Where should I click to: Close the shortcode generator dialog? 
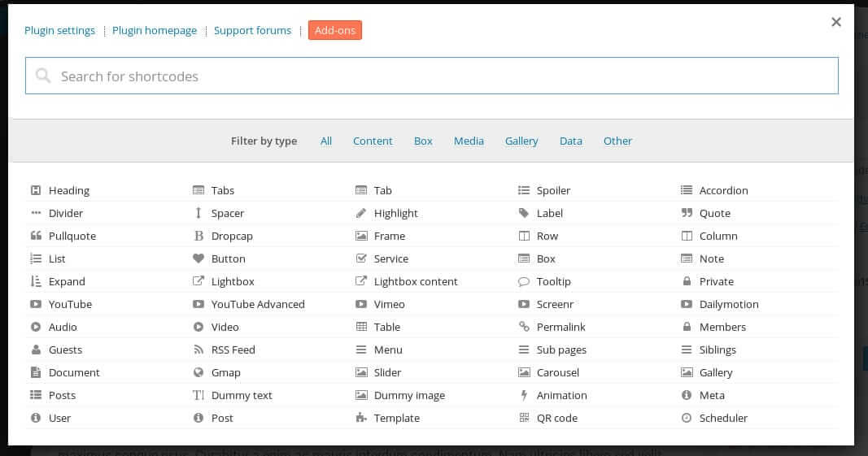[x=836, y=22]
